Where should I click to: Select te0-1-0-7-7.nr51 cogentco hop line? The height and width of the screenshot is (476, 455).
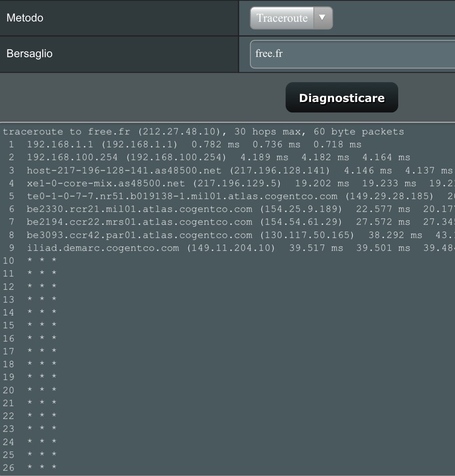click(x=231, y=196)
